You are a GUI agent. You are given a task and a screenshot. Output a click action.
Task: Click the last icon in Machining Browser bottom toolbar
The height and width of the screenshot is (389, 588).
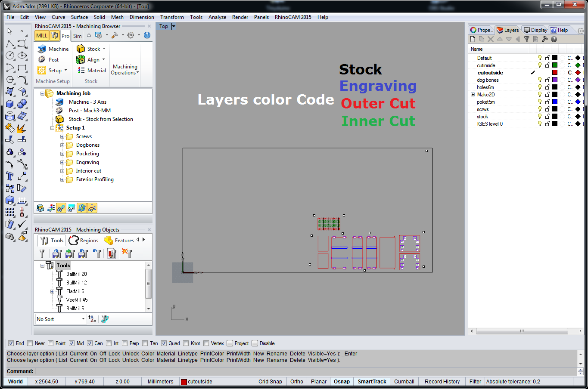tap(92, 208)
